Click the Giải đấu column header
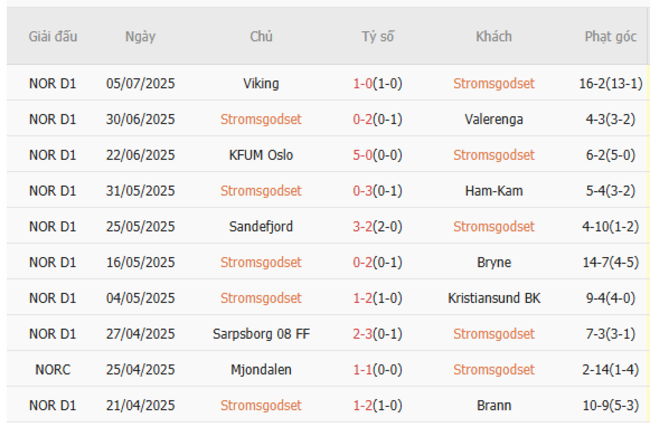This screenshot has width=650, height=427. point(53,37)
